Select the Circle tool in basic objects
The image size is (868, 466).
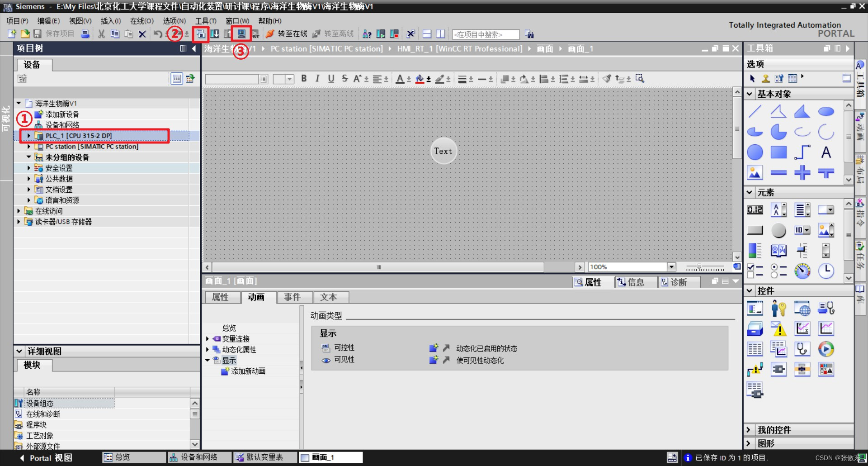tap(755, 152)
